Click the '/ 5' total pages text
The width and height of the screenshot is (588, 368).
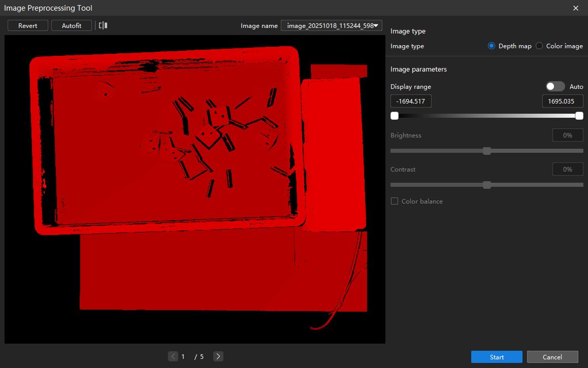(199, 357)
